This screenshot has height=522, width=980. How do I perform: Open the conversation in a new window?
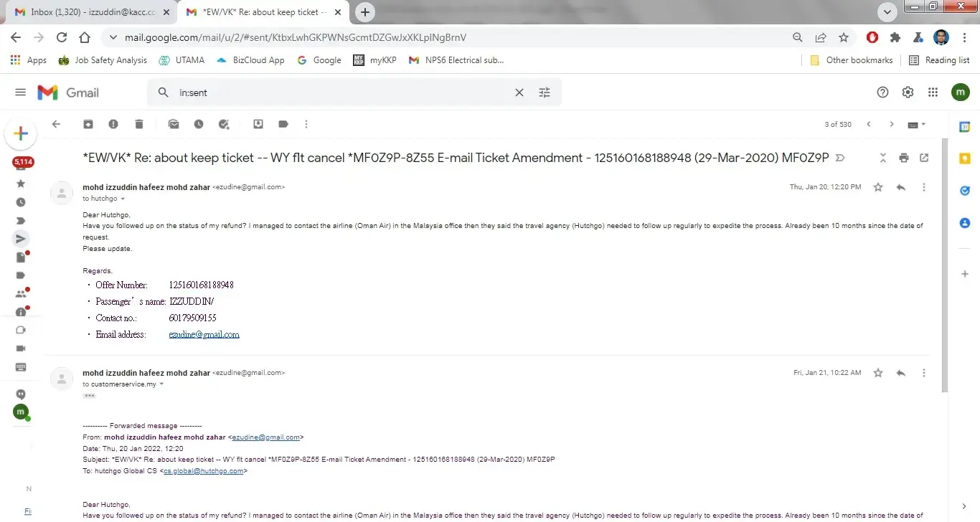tap(924, 158)
